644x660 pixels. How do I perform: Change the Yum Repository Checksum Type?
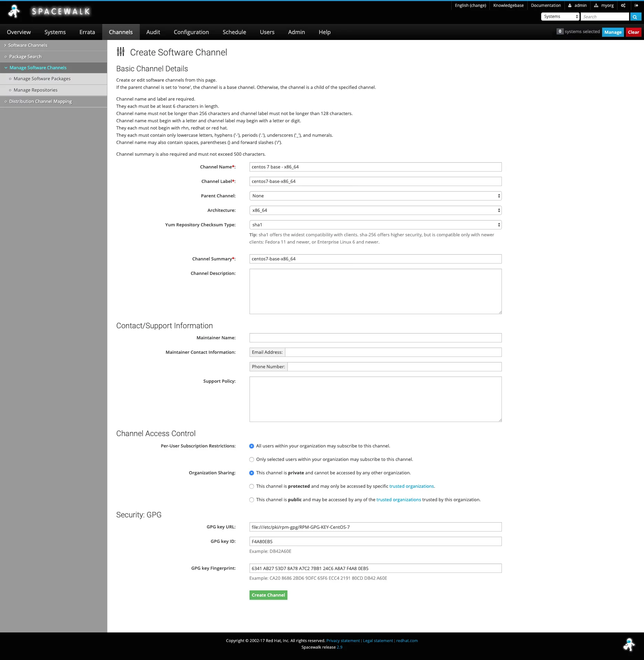pyautogui.click(x=375, y=225)
